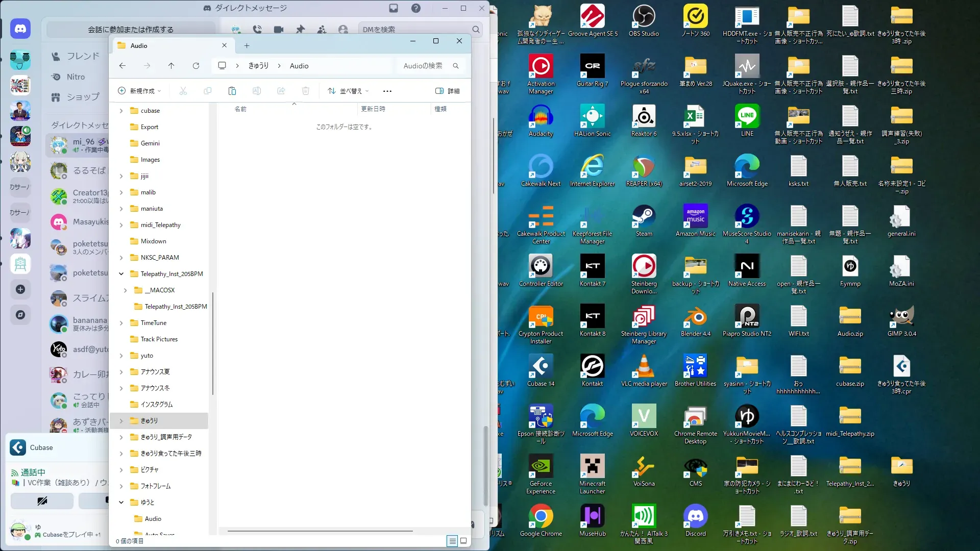Refresh the Audio folder view

tap(196, 66)
